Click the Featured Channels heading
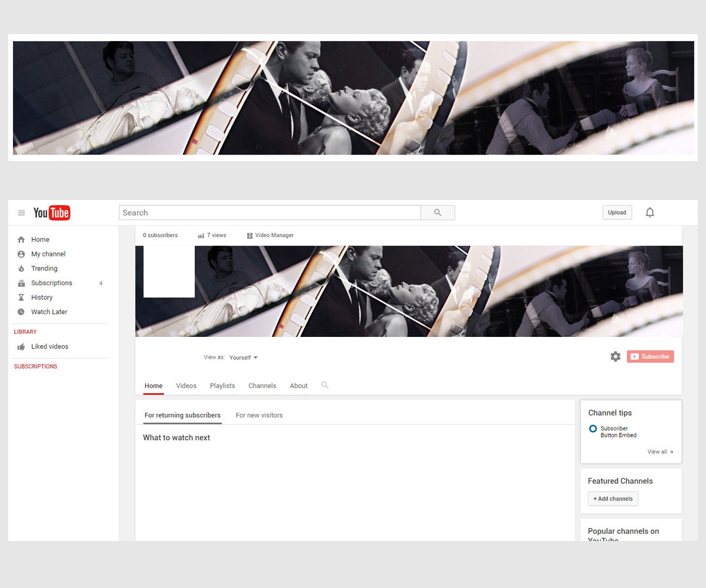The width and height of the screenshot is (706, 588). pyautogui.click(x=620, y=481)
